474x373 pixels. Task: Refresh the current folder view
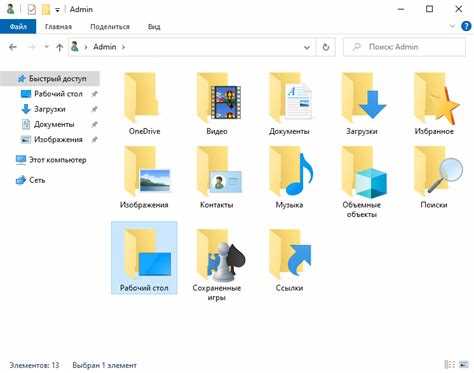pos(326,47)
